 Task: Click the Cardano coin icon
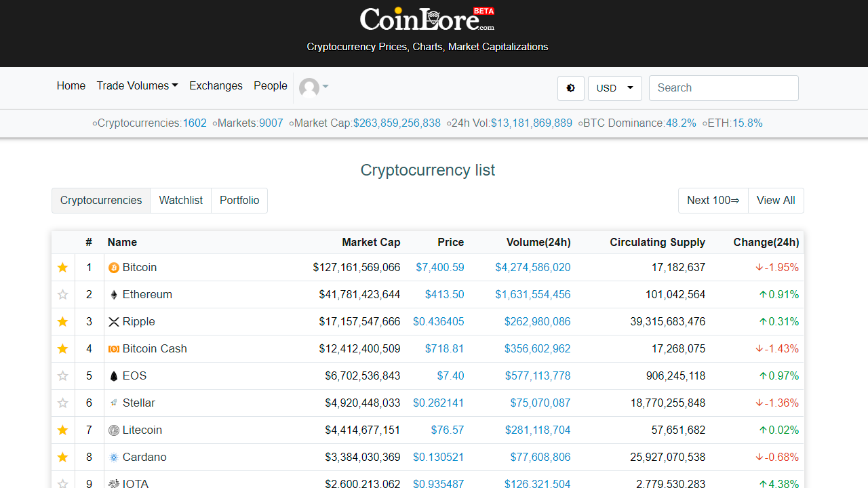pos(114,457)
